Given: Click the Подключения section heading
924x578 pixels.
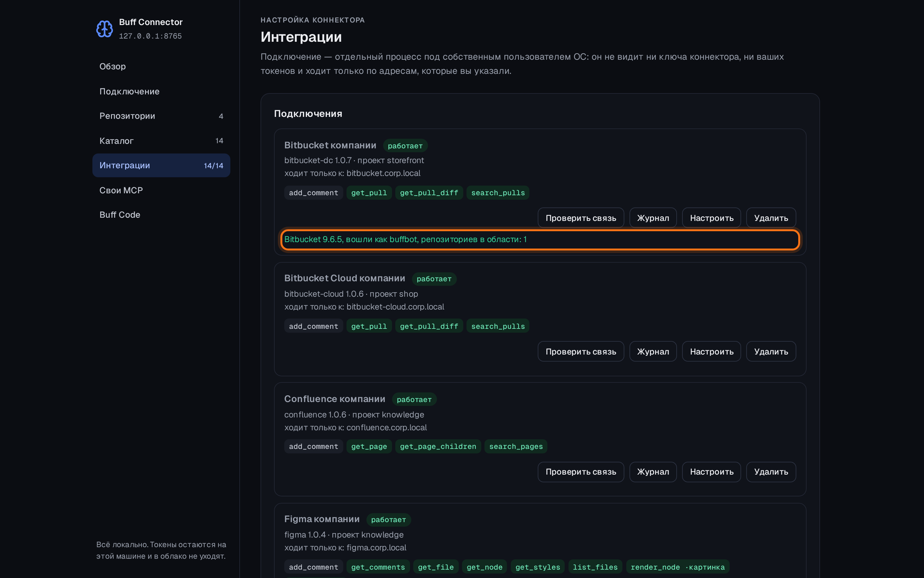Looking at the screenshot, I should click(308, 114).
